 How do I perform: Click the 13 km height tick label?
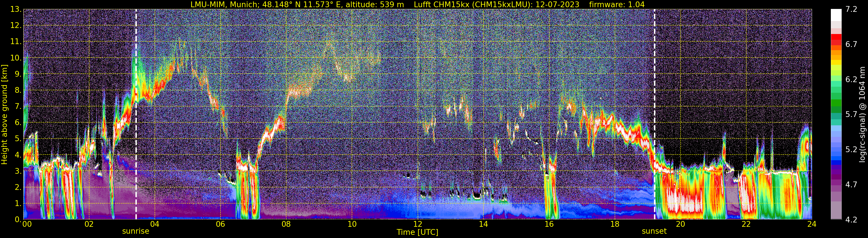pyautogui.click(x=16, y=10)
